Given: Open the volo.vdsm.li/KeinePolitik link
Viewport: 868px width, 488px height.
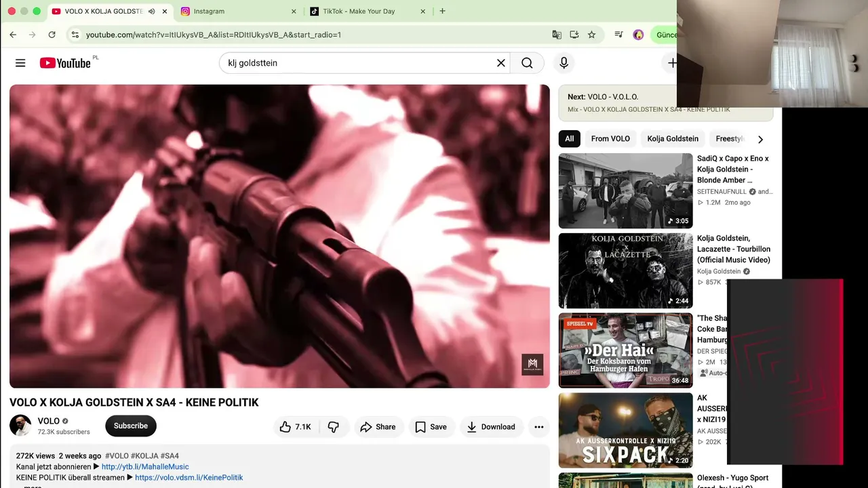Looking at the screenshot, I should (x=189, y=478).
